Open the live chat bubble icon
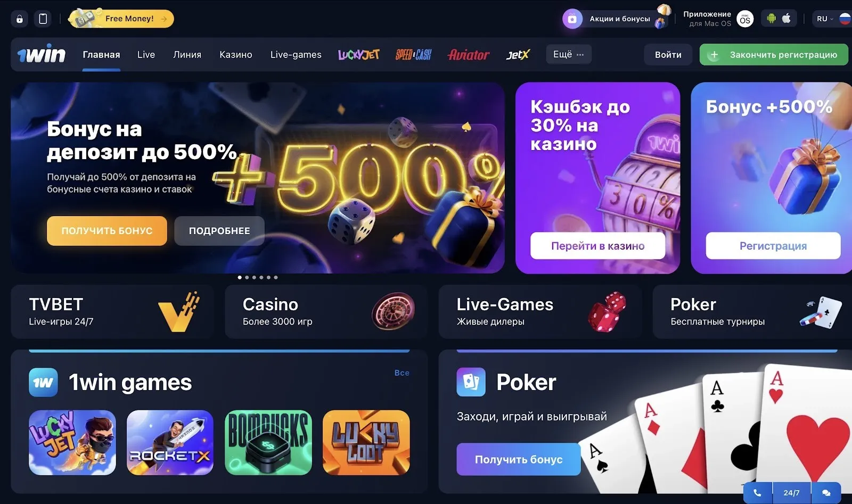Viewport: 852px width, 504px height. (826, 493)
